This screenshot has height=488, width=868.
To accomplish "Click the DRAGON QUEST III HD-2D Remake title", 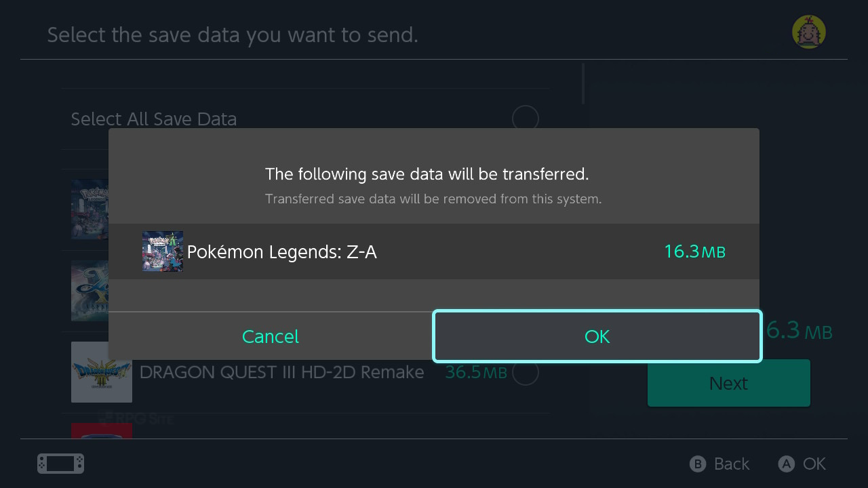I will pos(281,372).
